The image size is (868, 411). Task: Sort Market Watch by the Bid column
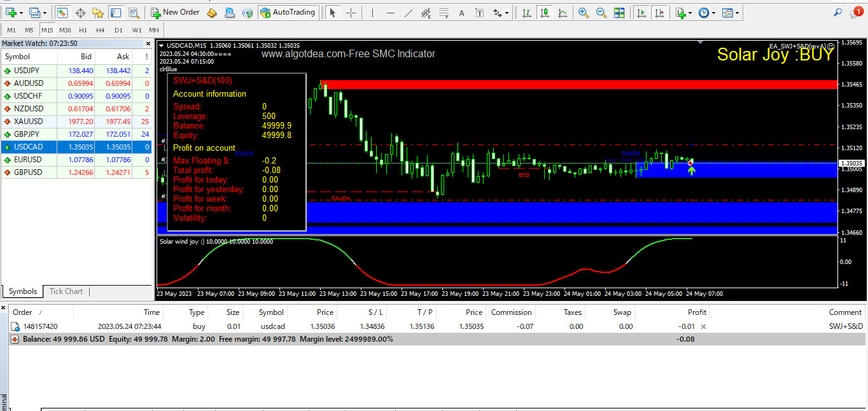(86, 57)
